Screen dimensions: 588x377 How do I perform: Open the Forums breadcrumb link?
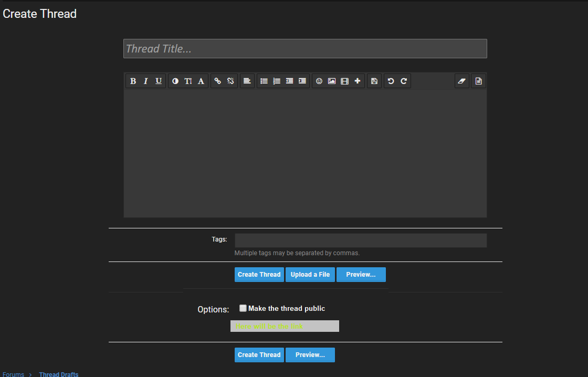coord(14,374)
